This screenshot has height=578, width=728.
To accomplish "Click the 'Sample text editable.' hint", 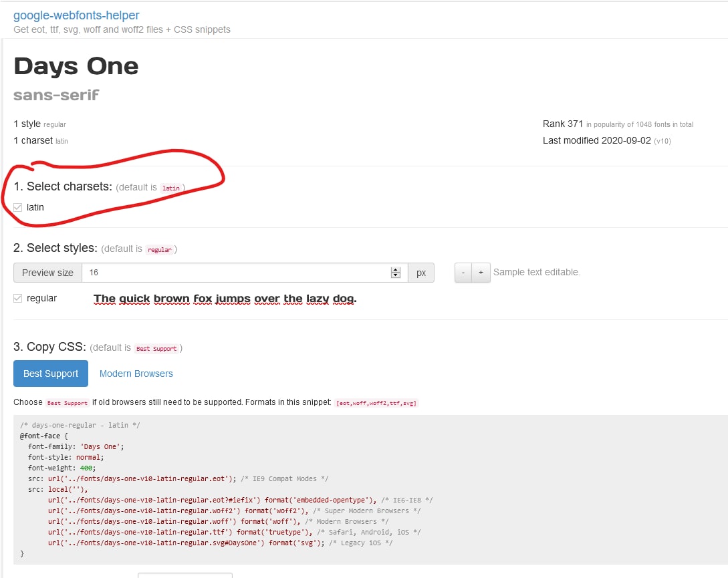I will tap(537, 272).
